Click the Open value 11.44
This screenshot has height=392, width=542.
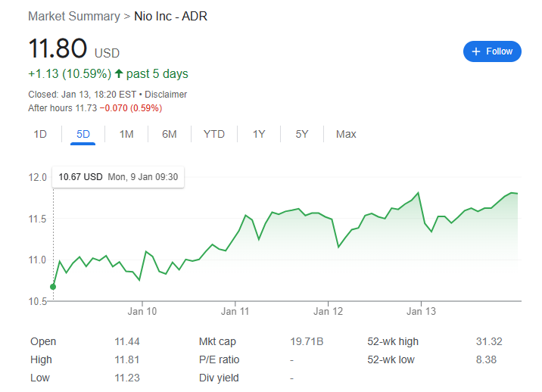pyautogui.click(x=127, y=341)
